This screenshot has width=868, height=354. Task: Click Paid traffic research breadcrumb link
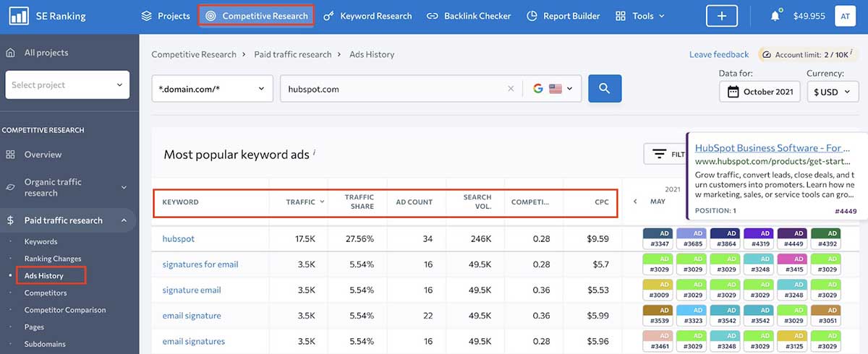click(293, 54)
